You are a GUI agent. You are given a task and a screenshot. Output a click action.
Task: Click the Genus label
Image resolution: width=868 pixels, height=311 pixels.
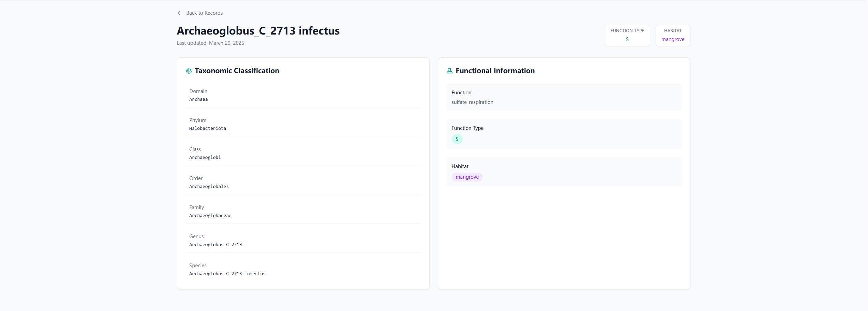(x=196, y=236)
